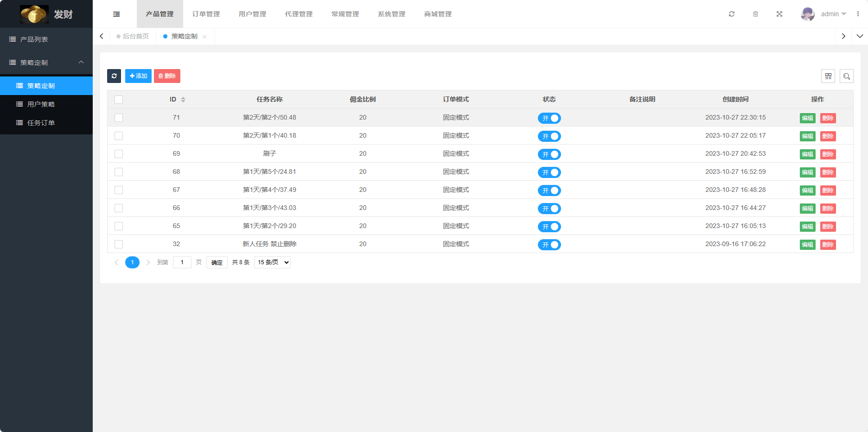Click the timestamp 2023-09-16 17:06:22
868x432 pixels.
click(x=735, y=244)
